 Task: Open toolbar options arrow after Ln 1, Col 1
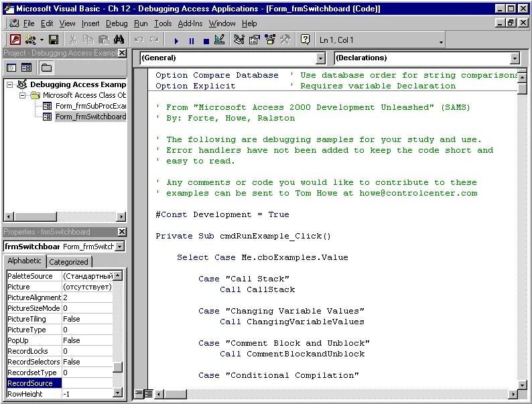441,42
